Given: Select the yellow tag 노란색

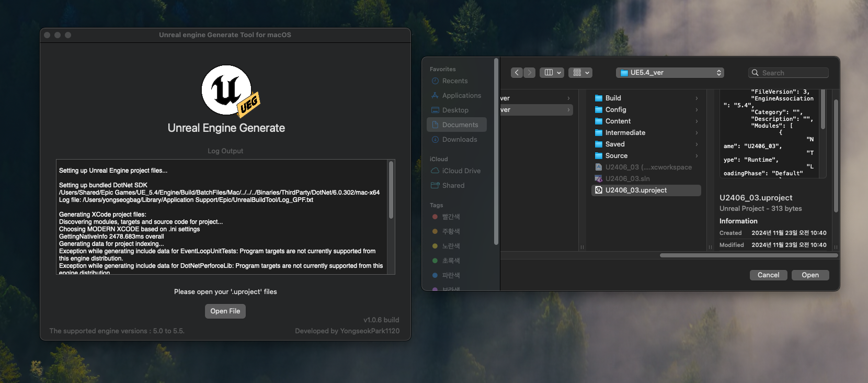Looking at the screenshot, I should 456,246.
